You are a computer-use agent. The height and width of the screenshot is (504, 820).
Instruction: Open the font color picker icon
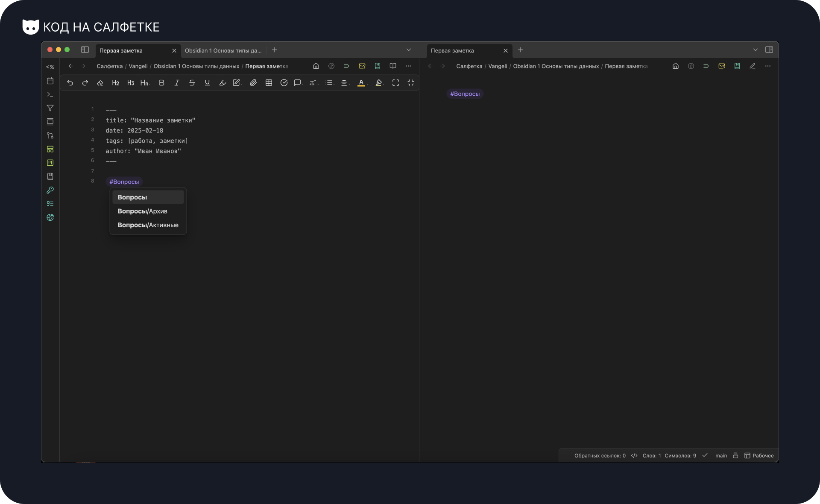click(361, 83)
